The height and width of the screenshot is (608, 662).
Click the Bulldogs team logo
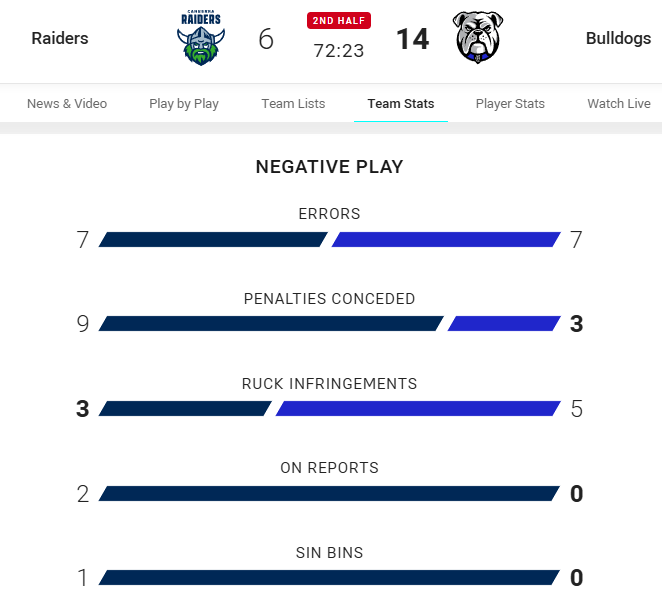478,37
